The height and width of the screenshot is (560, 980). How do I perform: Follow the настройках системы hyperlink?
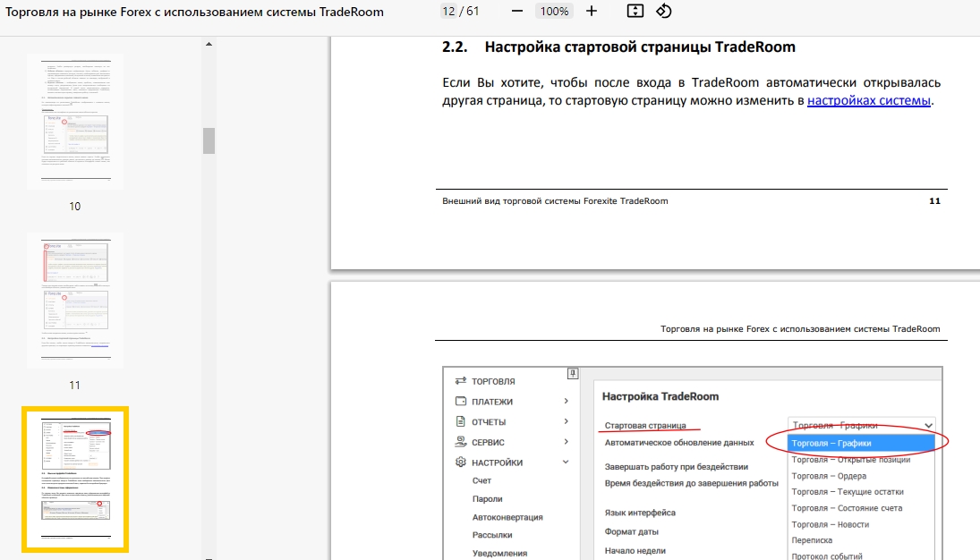[869, 100]
